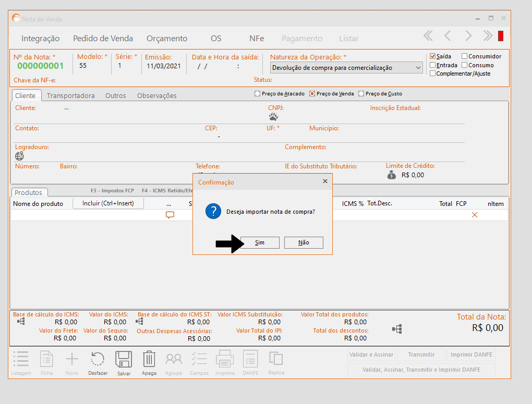Close the Confirmação dialog
Image resolution: width=532 pixels, height=404 pixels.
point(325,181)
